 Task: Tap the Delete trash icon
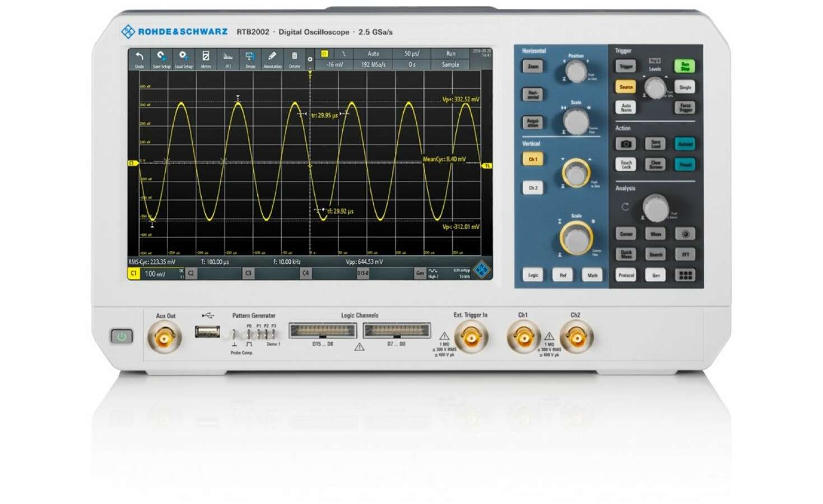coord(294,59)
